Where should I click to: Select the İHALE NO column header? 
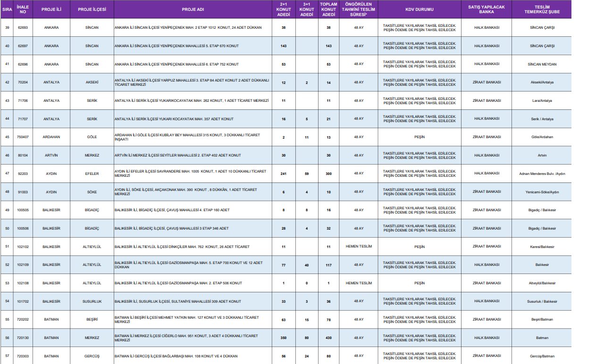(x=23, y=9)
